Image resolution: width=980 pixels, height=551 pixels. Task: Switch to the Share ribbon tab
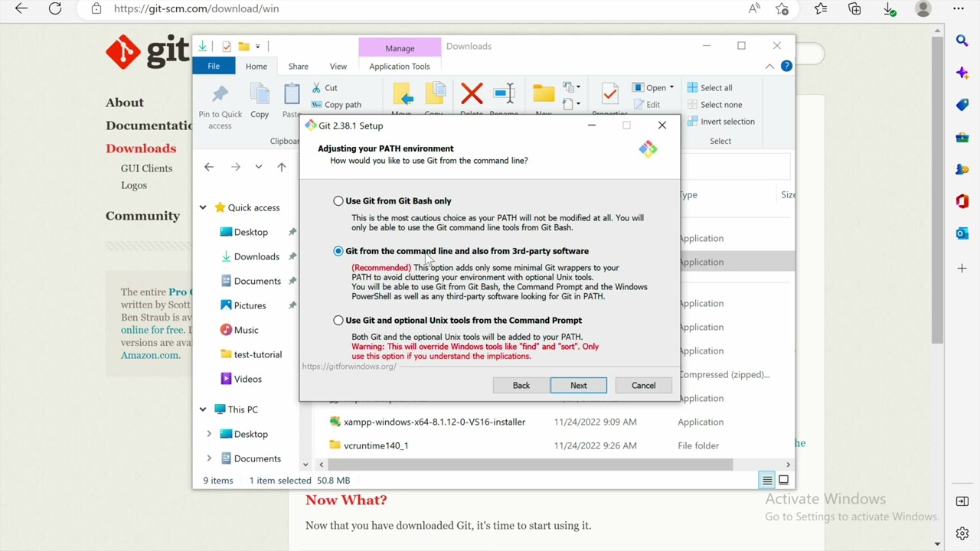click(x=299, y=67)
